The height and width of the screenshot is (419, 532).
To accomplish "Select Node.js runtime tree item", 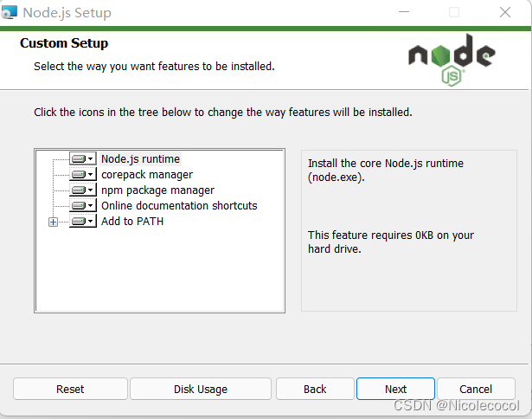I will point(140,159).
